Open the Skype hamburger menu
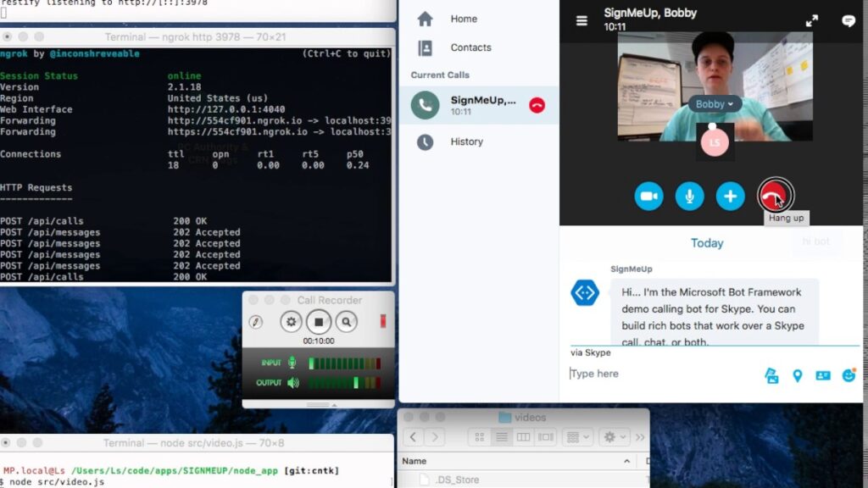The height and width of the screenshot is (488, 868). (x=581, y=21)
